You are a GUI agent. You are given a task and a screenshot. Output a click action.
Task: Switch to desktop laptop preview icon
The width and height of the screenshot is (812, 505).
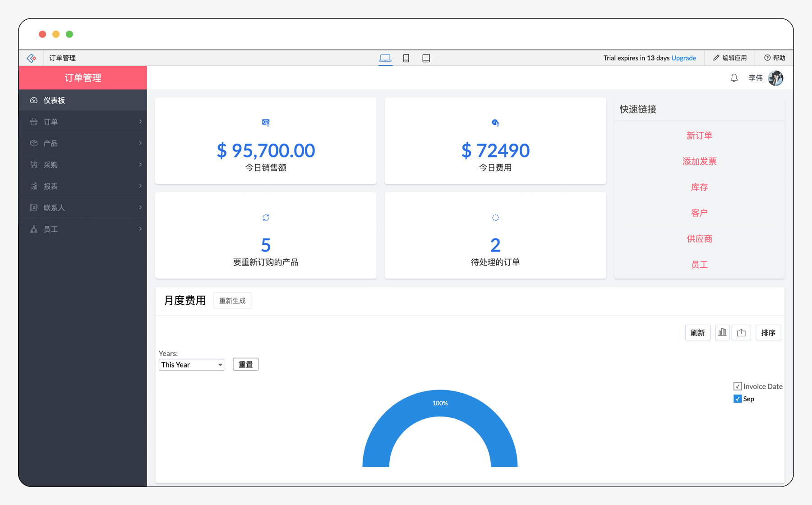[385, 58]
